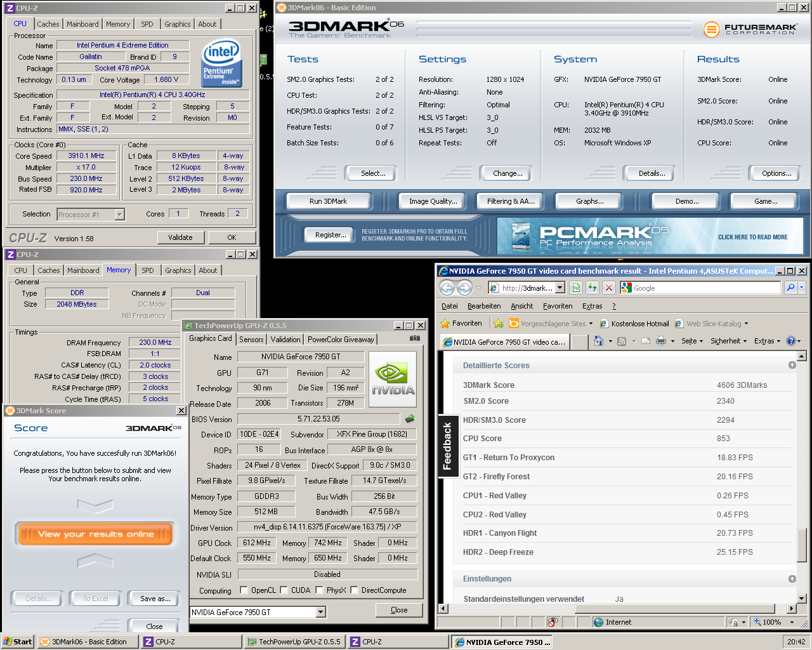The height and width of the screenshot is (650, 812).
Task: Click the Run 3DMark button
Action: coord(329,201)
